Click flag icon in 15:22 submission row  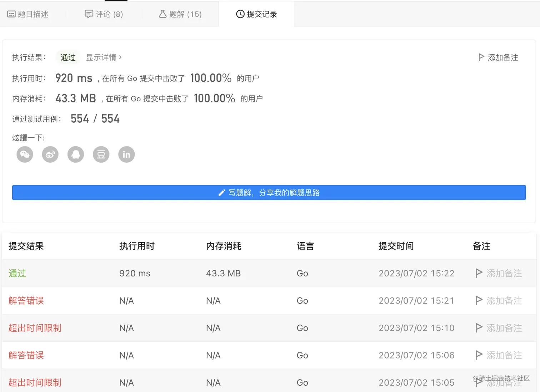(x=479, y=273)
